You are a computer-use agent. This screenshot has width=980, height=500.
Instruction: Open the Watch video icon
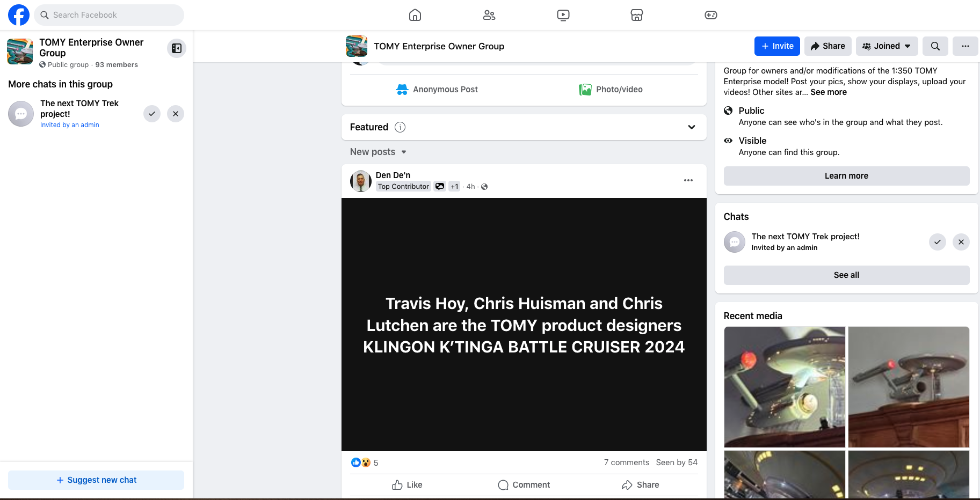(563, 15)
